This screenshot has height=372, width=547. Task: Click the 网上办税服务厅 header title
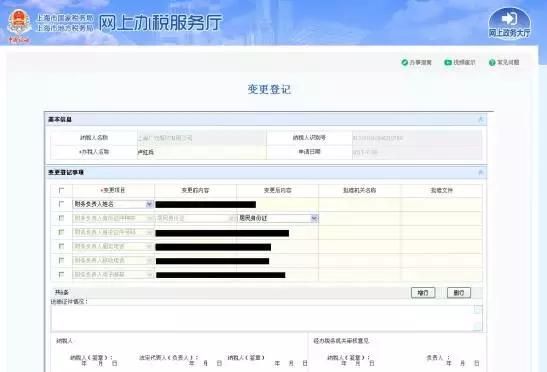click(160, 23)
